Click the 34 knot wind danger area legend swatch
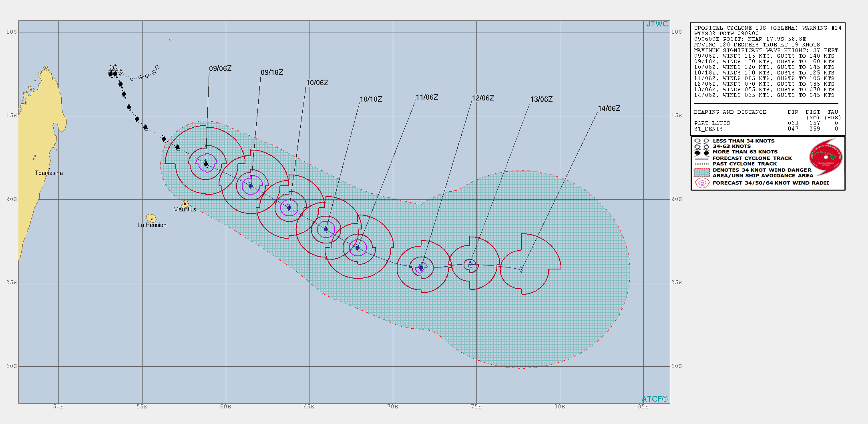Image resolution: width=868 pixels, height=424 pixels. [701, 173]
